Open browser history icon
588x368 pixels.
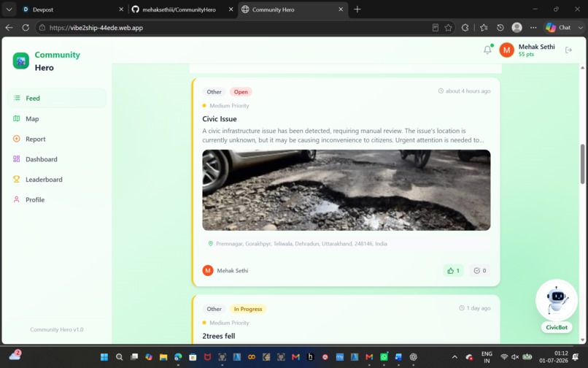pyautogui.click(x=500, y=28)
